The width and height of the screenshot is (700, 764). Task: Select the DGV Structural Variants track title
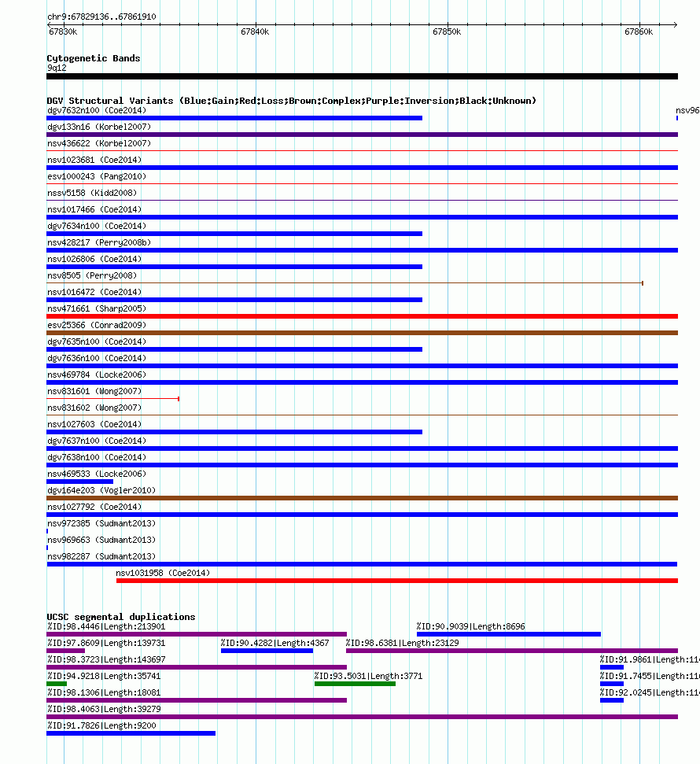point(291,101)
